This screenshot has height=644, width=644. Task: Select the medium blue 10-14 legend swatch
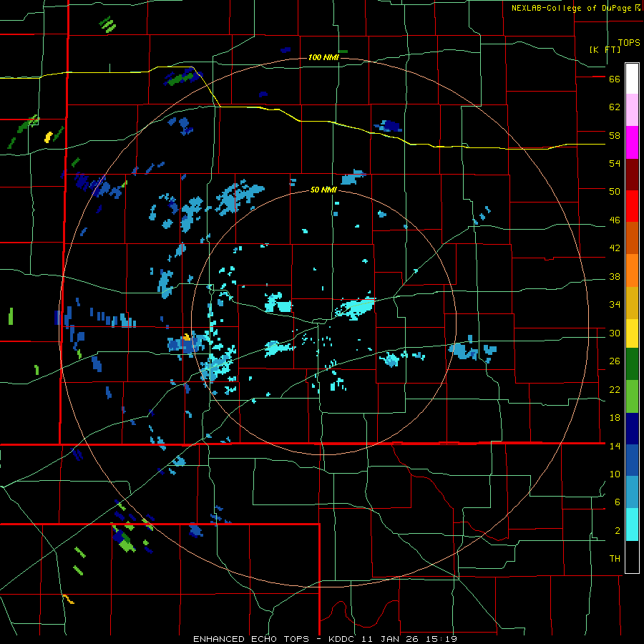pos(632,460)
